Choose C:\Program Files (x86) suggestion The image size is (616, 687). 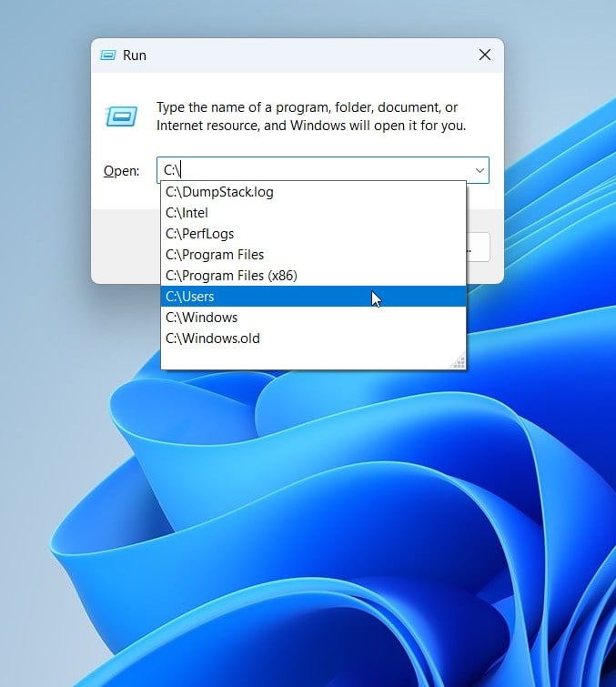tap(313, 276)
